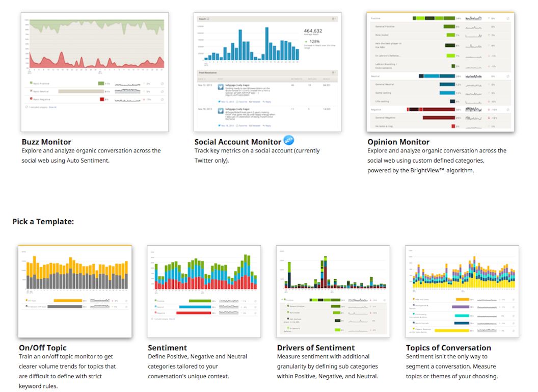Click the Basic Neutral checkbox in Buzz preview
Image resolution: width=538 pixels, height=392 pixels.
(x=31, y=91)
